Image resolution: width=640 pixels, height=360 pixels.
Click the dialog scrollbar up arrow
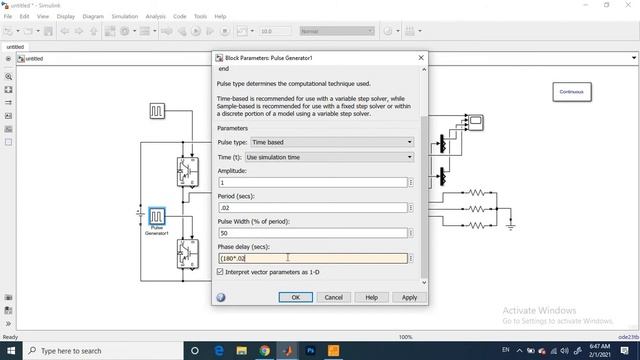click(x=424, y=69)
